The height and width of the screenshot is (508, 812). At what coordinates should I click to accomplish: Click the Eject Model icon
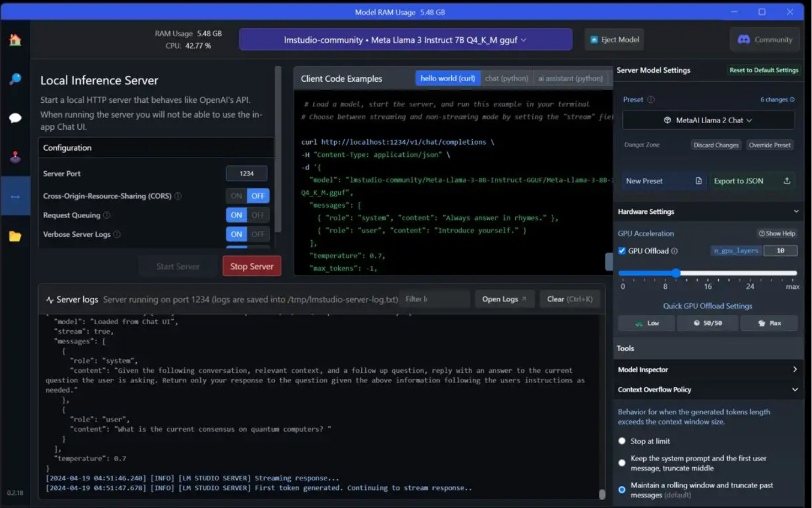click(594, 40)
